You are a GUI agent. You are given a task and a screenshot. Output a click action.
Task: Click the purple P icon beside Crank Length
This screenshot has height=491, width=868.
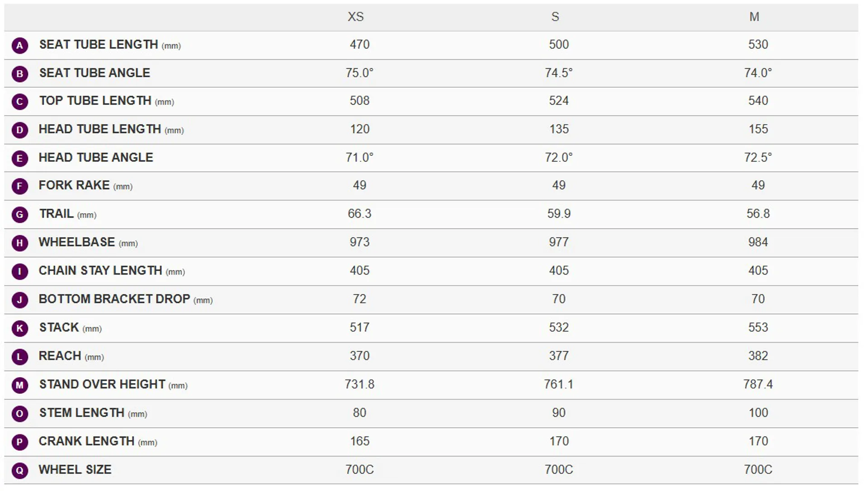(20, 442)
